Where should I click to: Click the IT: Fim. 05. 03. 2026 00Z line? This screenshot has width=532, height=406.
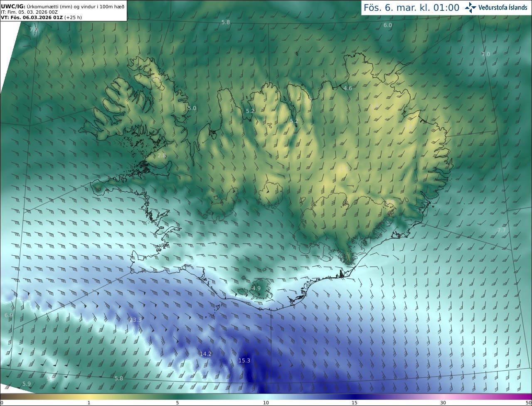(29, 12)
